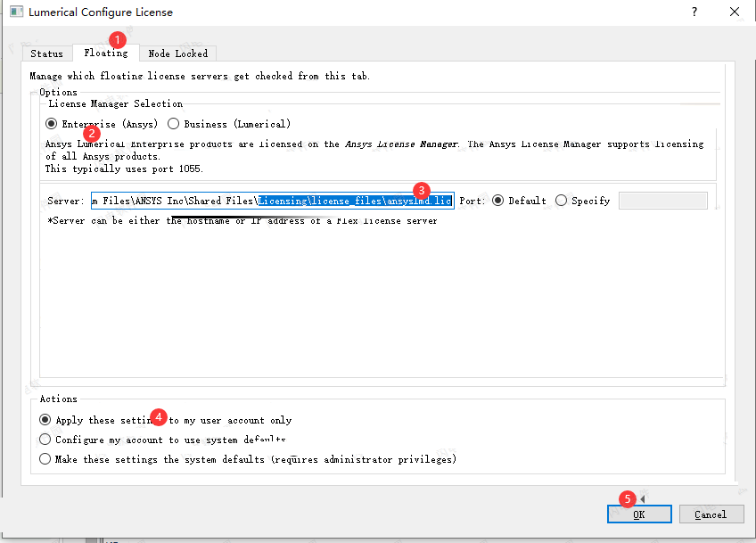Click the 'Actions' group title
The width and height of the screenshot is (756, 543).
[58, 399]
